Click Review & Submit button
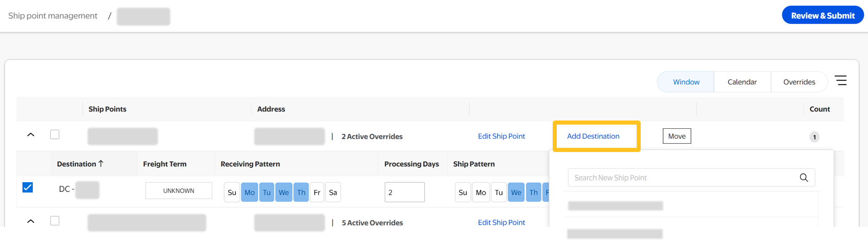The width and height of the screenshot is (868, 241). tap(822, 16)
